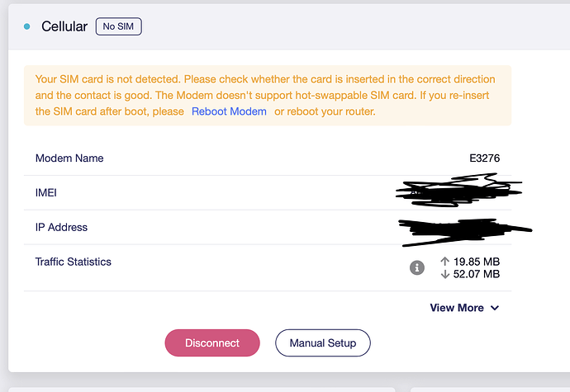
Task: Click the No SIM badge
Action: [119, 26]
